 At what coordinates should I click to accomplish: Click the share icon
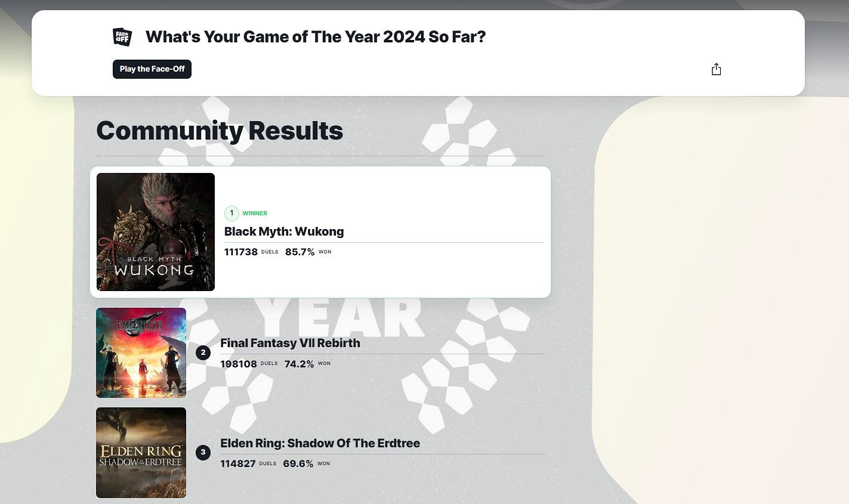click(716, 70)
